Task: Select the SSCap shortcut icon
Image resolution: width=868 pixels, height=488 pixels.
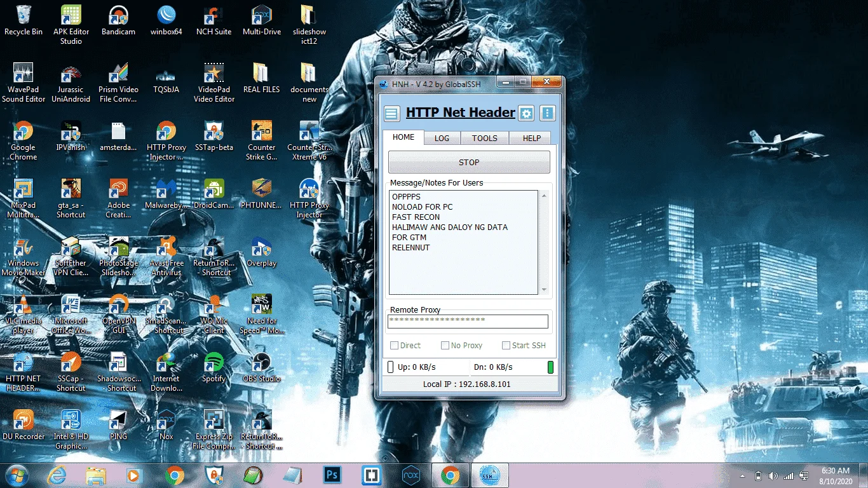Action: (71, 372)
